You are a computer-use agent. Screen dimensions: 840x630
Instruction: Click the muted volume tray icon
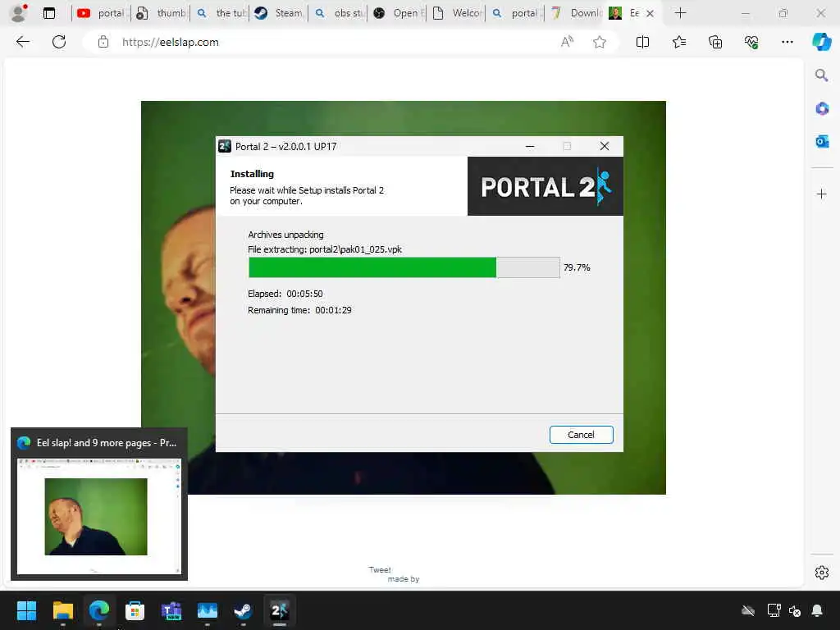tap(795, 610)
